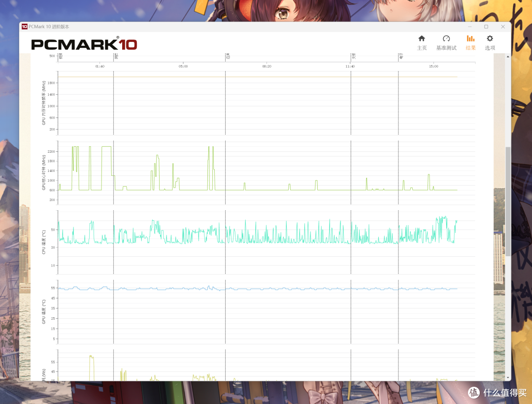532x404 pixels.
Task: Select the 05:00 time axis label
Action: [x=183, y=66]
